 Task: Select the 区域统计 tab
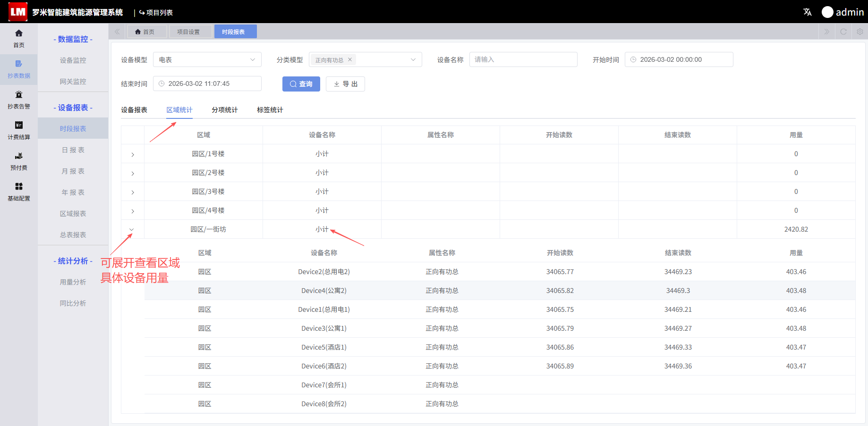pos(179,110)
